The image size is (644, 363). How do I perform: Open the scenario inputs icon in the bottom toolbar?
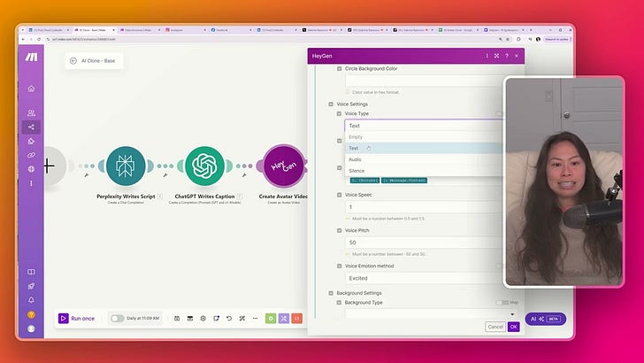point(190,318)
